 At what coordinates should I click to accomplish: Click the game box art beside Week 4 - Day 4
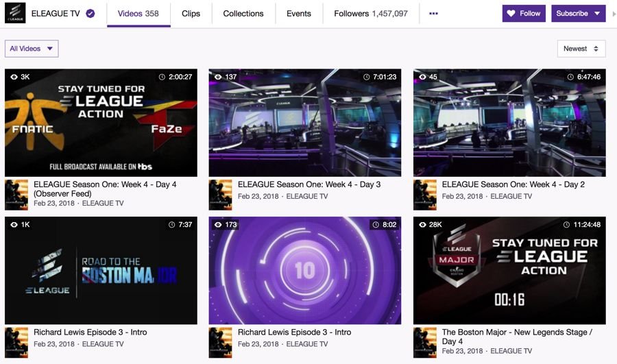pos(16,195)
